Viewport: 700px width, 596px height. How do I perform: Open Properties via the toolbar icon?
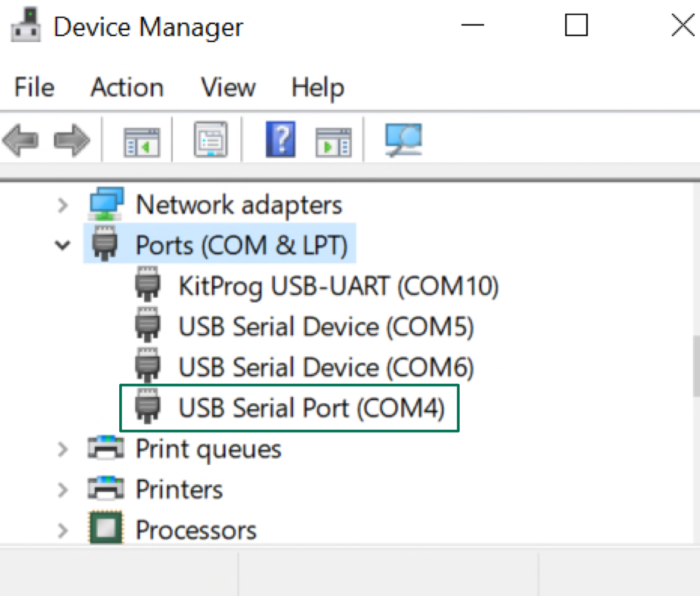click(x=210, y=140)
